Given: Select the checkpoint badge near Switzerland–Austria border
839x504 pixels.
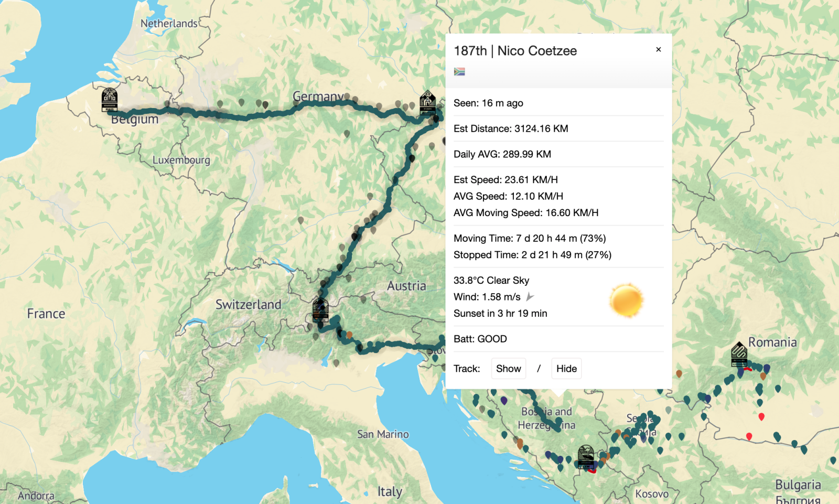Looking at the screenshot, I should tap(320, 309).
